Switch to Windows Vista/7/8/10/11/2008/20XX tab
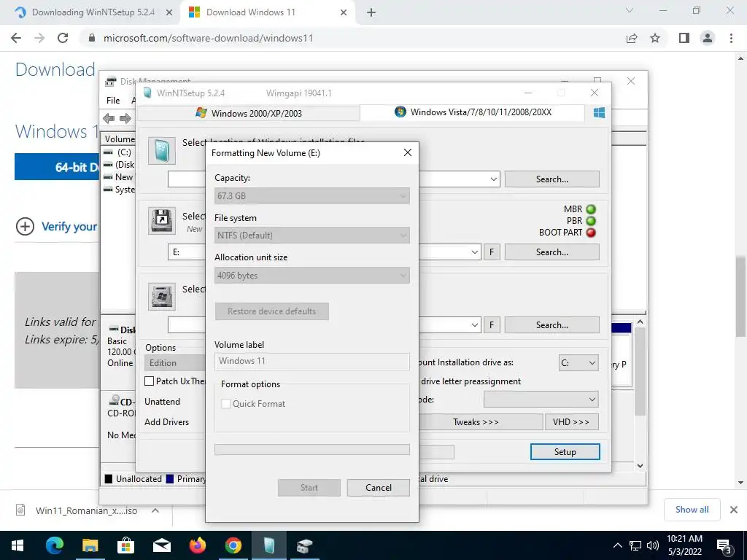Image resolution: width=747 pixels, height=560 pixels. 473,112
